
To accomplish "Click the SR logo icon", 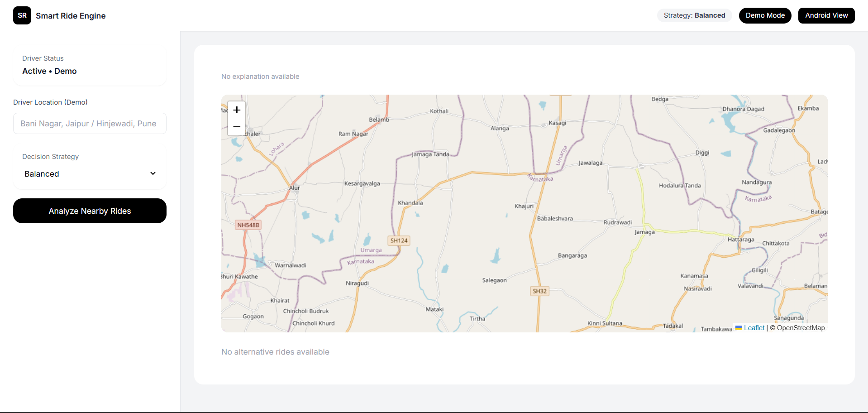I will (x=22, y=15).
